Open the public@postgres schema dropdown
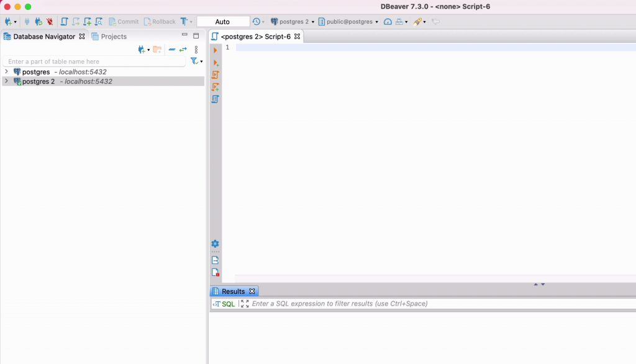 click(x=348, y=22)
